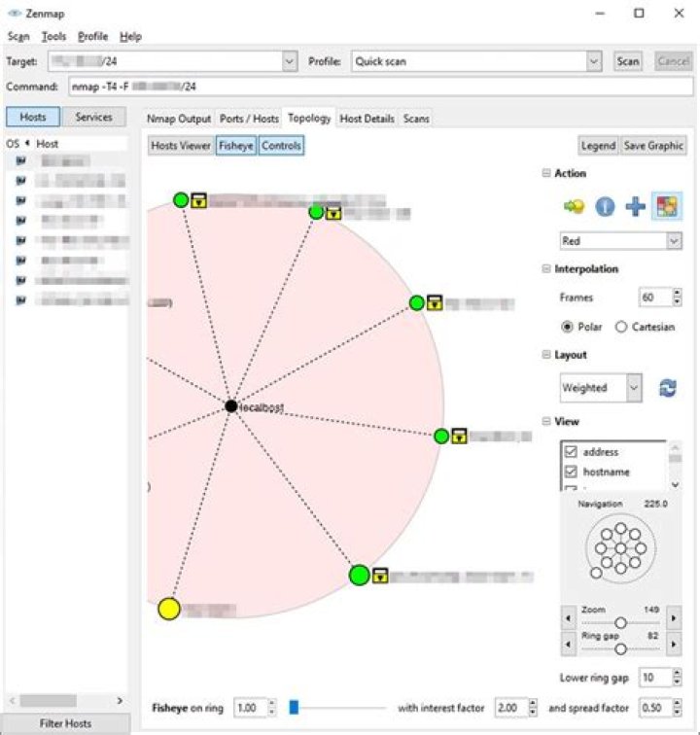Screen dimensions: 700x735
Task: Click the Scan button
Action: point(628,61)
